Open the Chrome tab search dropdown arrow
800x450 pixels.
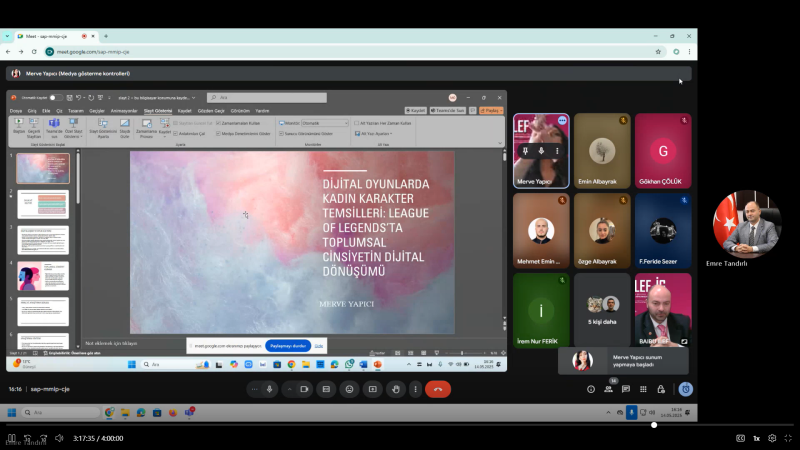pyautogui.click(x=7, y=36)
